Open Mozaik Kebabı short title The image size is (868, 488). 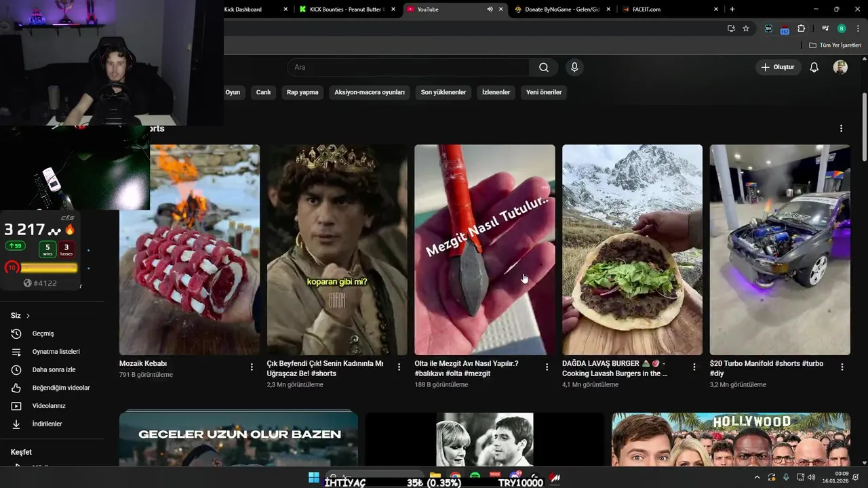coord(143,363)
